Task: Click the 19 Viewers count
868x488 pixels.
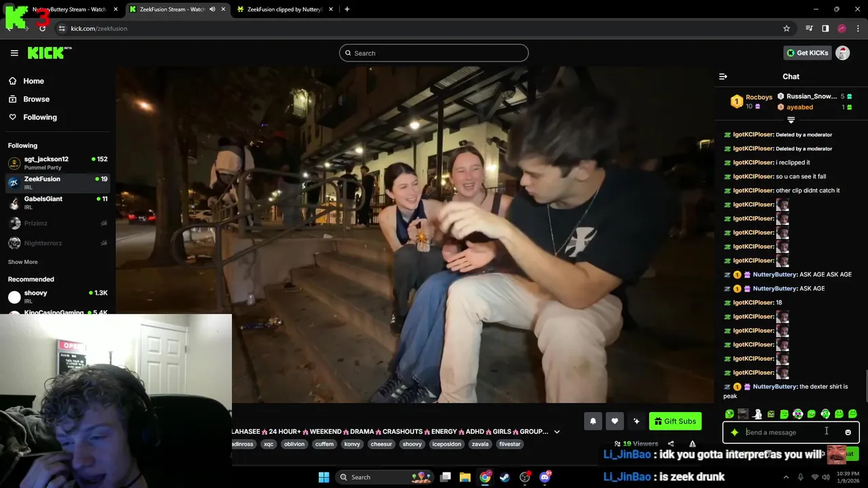Action: coord(636,444)
